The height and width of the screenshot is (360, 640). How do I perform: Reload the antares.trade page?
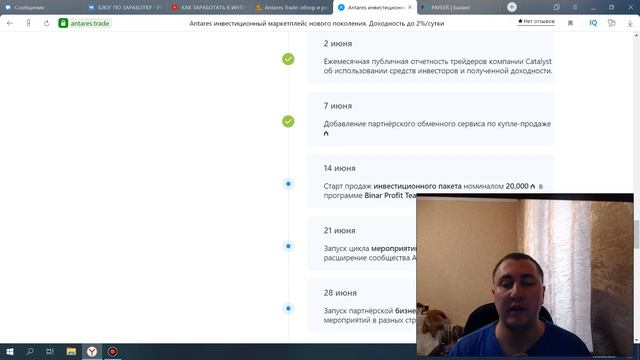[47, 23]
